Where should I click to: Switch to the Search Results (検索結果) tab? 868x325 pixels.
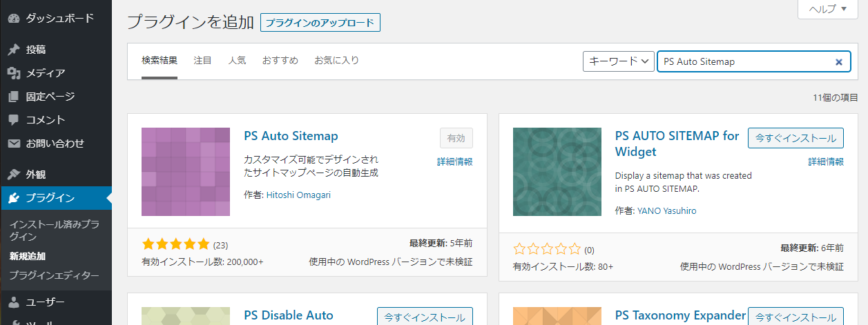point(160,61)
